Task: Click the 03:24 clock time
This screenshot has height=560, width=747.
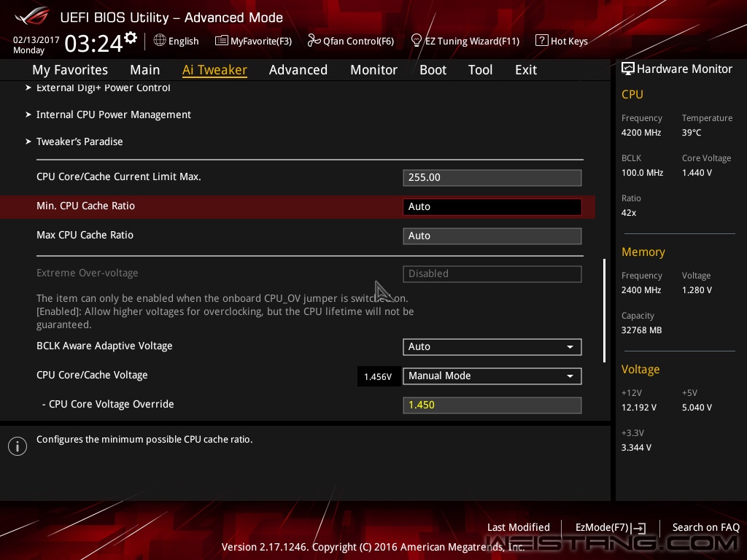Action: click(x=94, y=43)
